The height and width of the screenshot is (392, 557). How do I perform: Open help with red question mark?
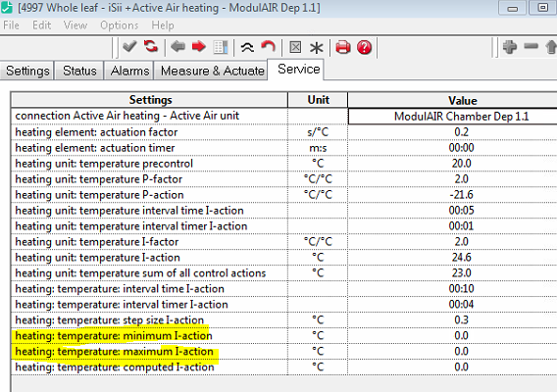pos(365,47)
